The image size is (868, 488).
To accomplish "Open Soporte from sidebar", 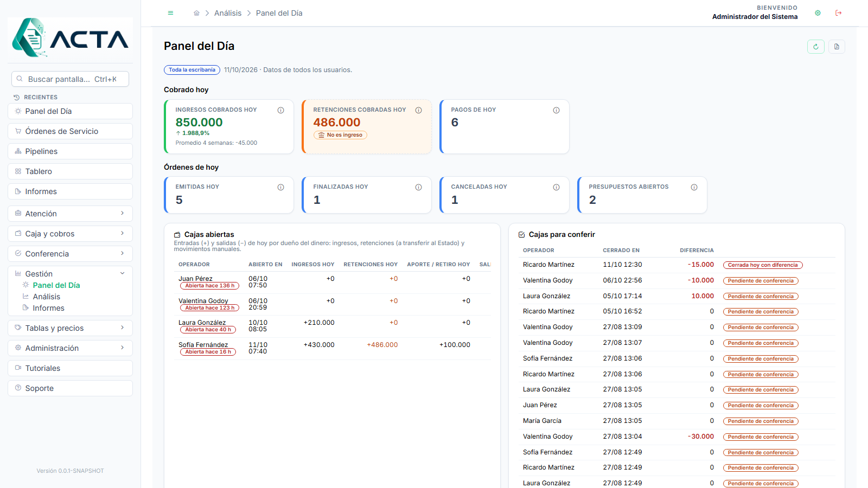I will (71, 388).
